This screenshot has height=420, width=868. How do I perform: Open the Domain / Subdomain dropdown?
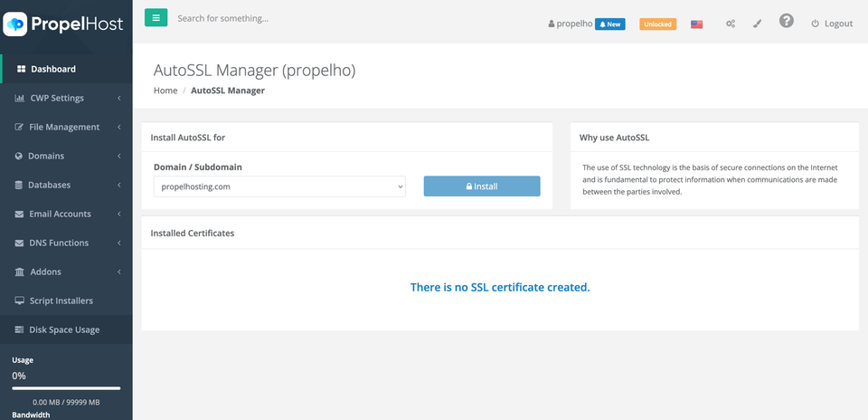(x=279, y=186)
